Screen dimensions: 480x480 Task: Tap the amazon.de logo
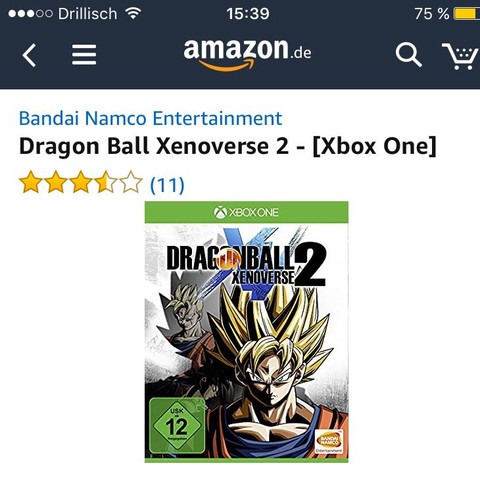point(247,54)
